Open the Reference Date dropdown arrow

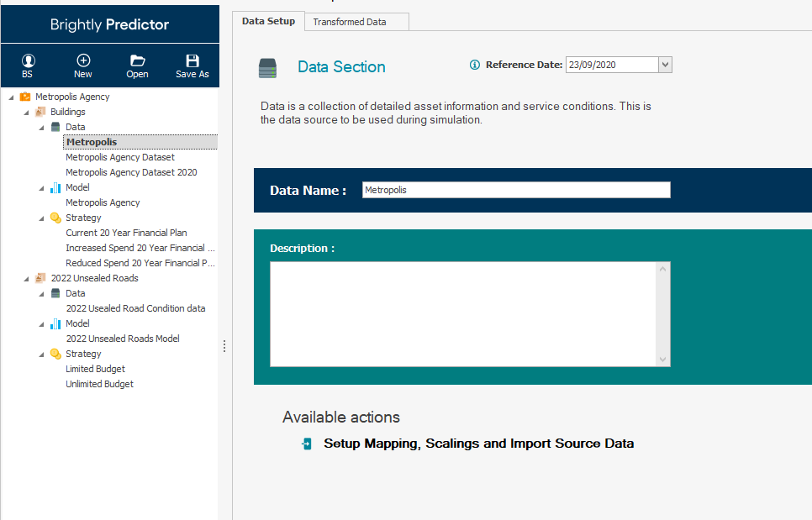(665, 65)
